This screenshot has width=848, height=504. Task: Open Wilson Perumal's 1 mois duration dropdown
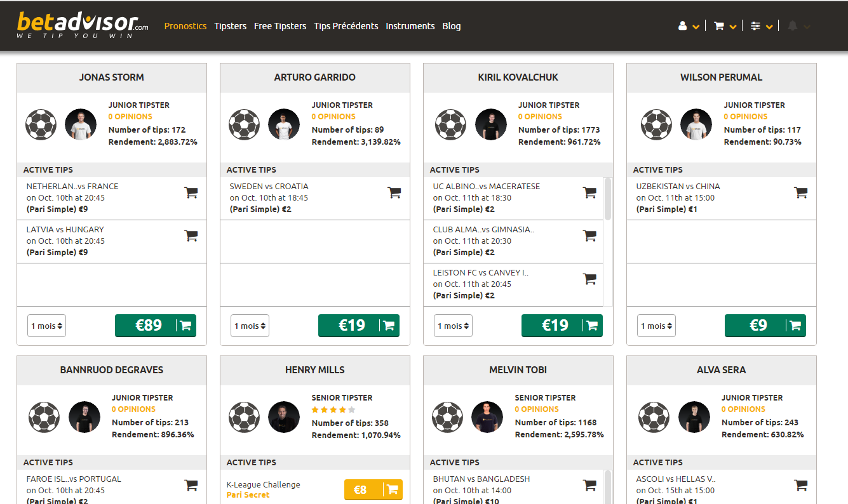click(x=656, y=326)
